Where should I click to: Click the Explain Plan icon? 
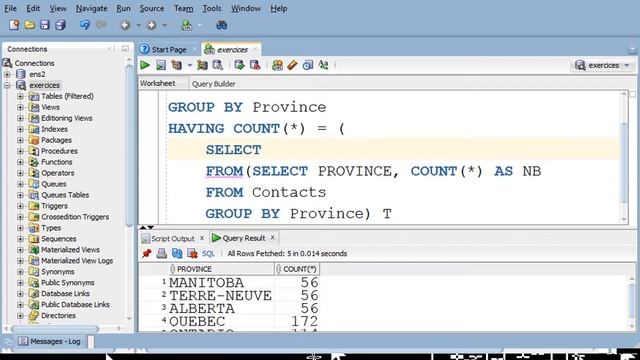click(177, 65)
